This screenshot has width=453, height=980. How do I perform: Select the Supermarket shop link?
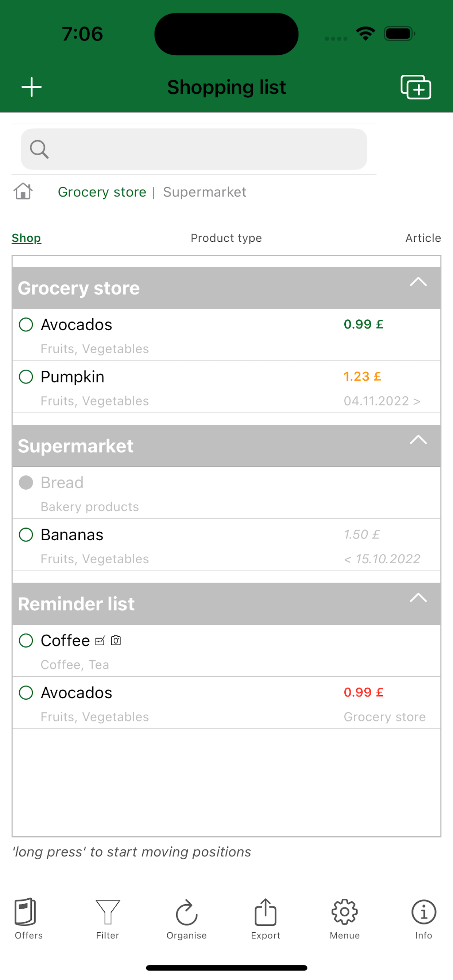204,192
